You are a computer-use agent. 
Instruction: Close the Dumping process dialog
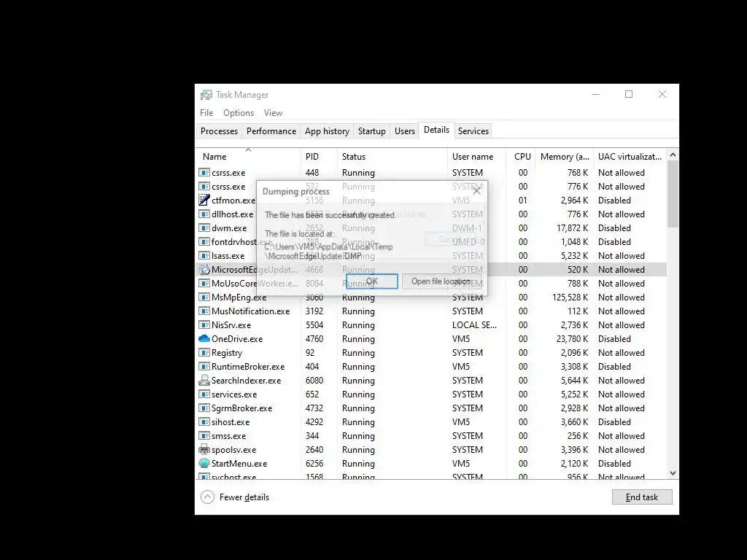pos(476,191)
